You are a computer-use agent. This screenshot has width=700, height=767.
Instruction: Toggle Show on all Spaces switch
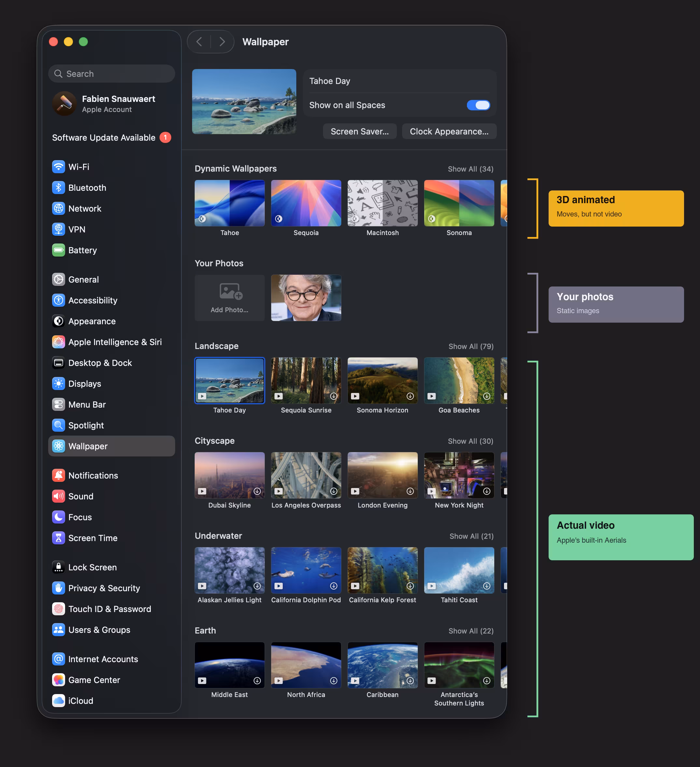pos(479,105)
